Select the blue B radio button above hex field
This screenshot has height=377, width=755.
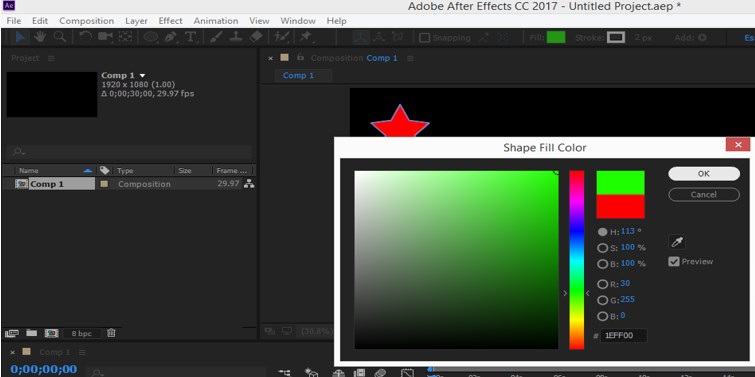(602, 316)
